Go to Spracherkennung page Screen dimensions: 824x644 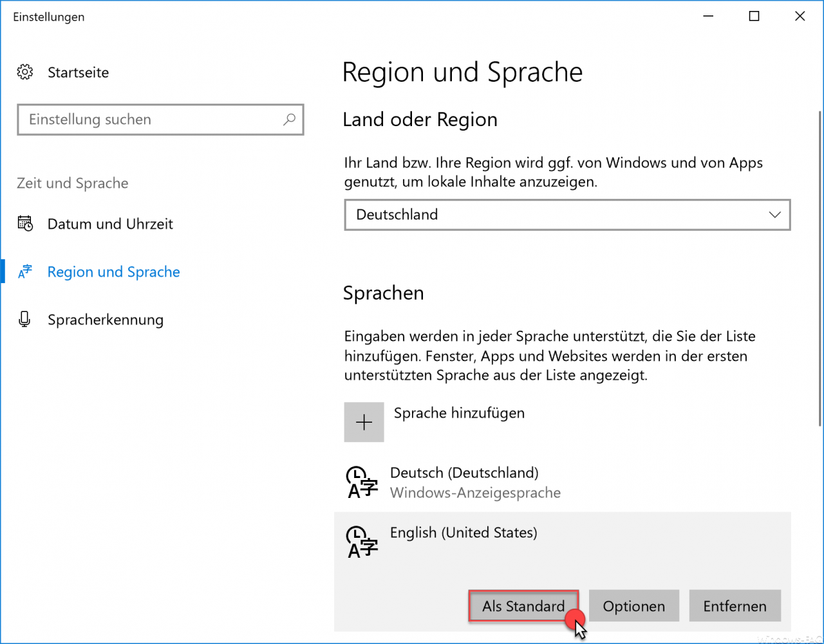[x=106, y=320]
